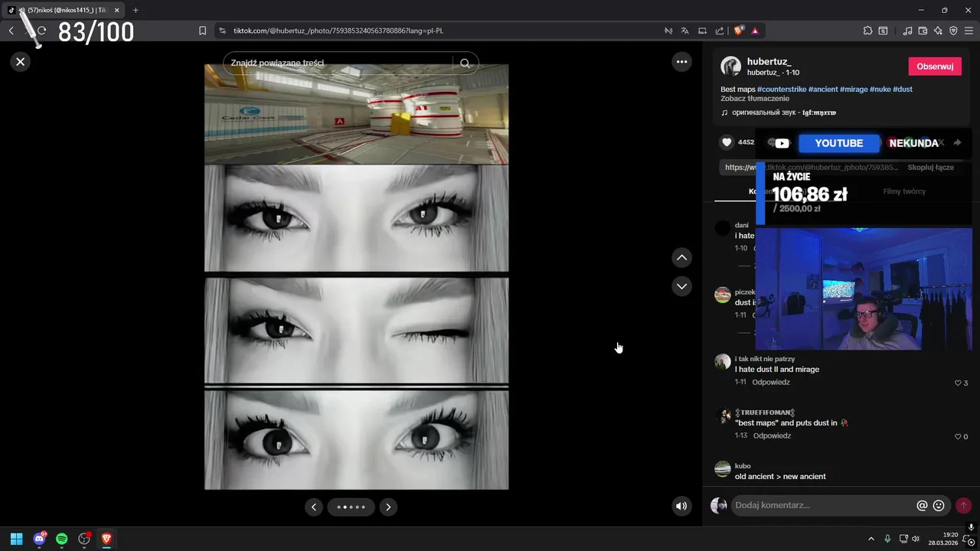Open the Brave Wallet icon

tap(923, 31)
